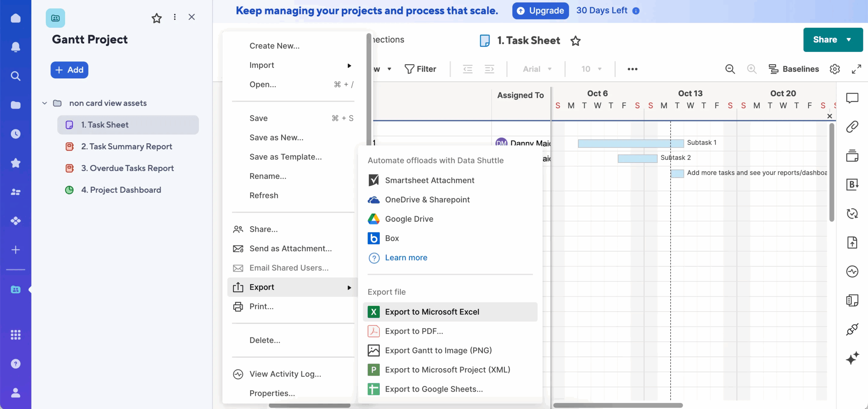Choose Export to Microsoft Excel
The width and height of the screenshot is (868, 409).
pos(432,312)
